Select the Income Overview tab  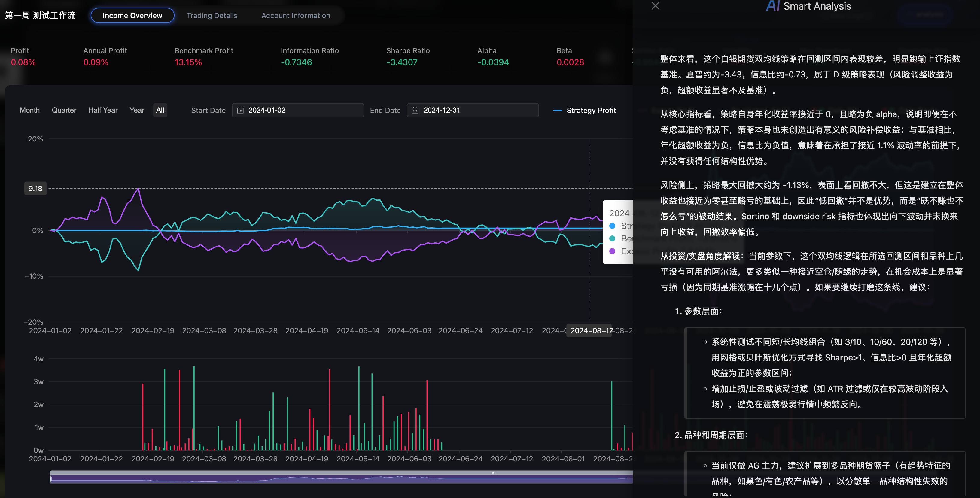[x=132, y=16]
